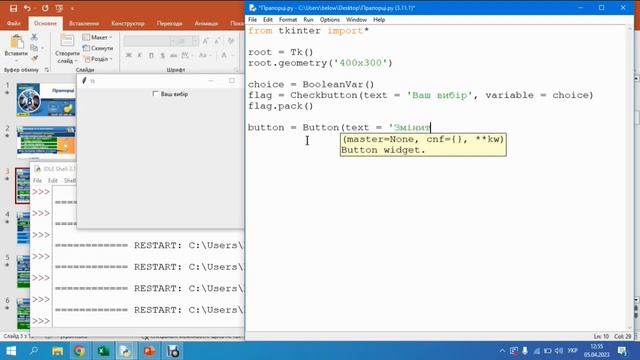640x360 pixels.
Task: Click the Save icon in PowerPoint toolbar
Action: coord(13,8)
